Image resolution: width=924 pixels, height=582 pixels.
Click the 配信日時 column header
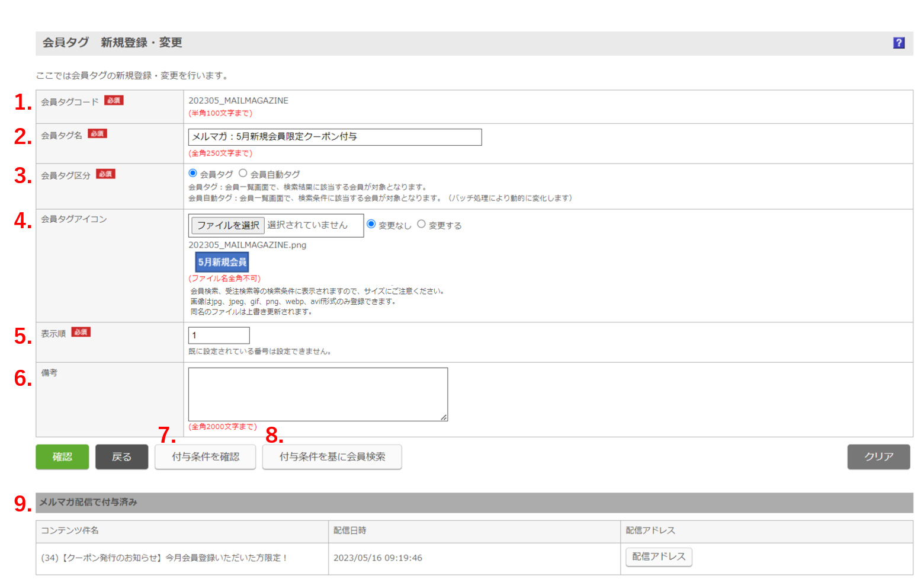pos(349,530)
